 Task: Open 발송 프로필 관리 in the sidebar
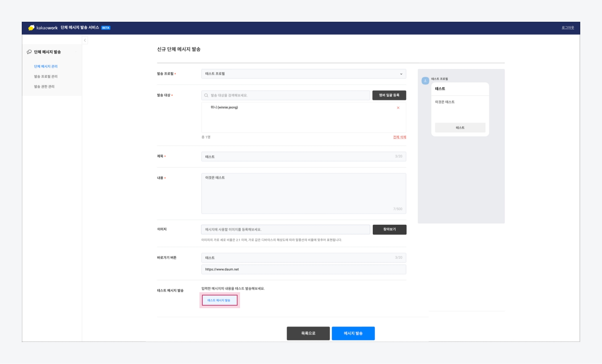[x=46, y=76]
